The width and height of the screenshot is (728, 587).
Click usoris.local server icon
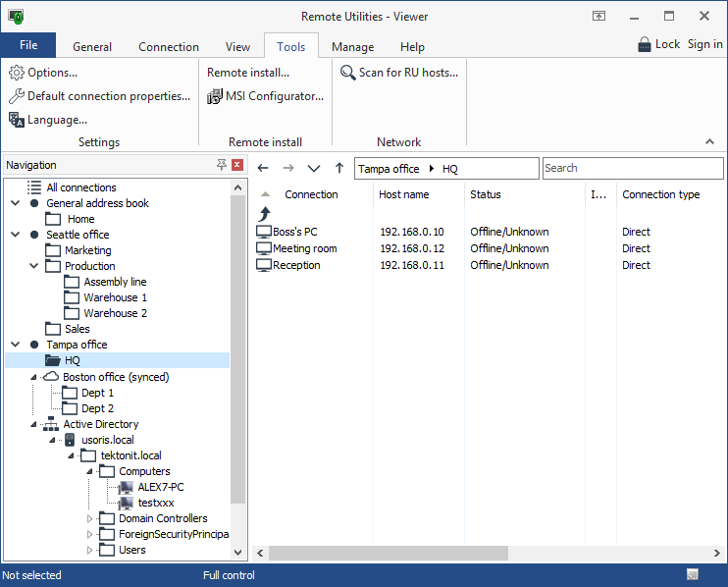[70, 440]
